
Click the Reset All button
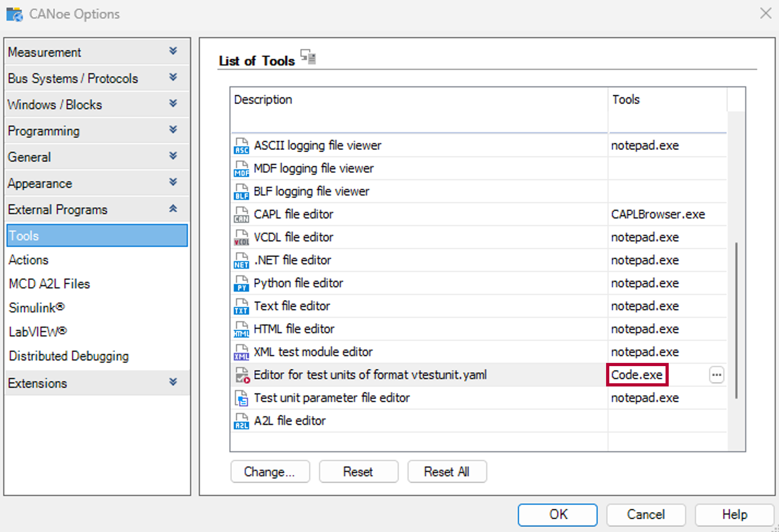click(447, 472)
